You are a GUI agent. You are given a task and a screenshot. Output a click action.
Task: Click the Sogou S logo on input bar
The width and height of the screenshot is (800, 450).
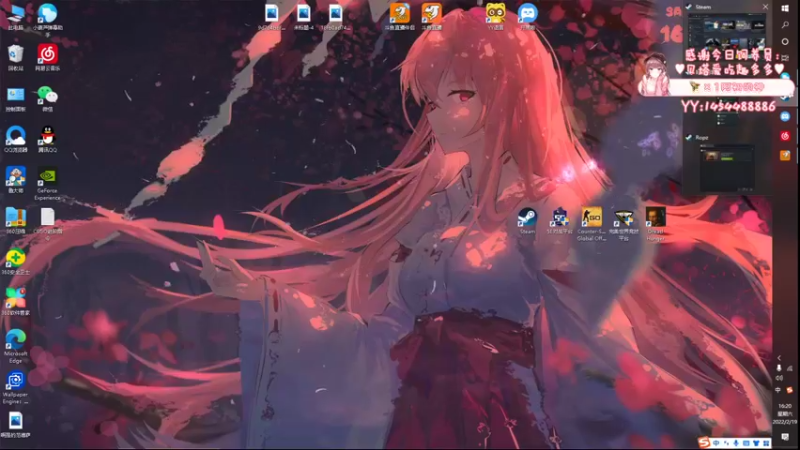coord(705,442)
